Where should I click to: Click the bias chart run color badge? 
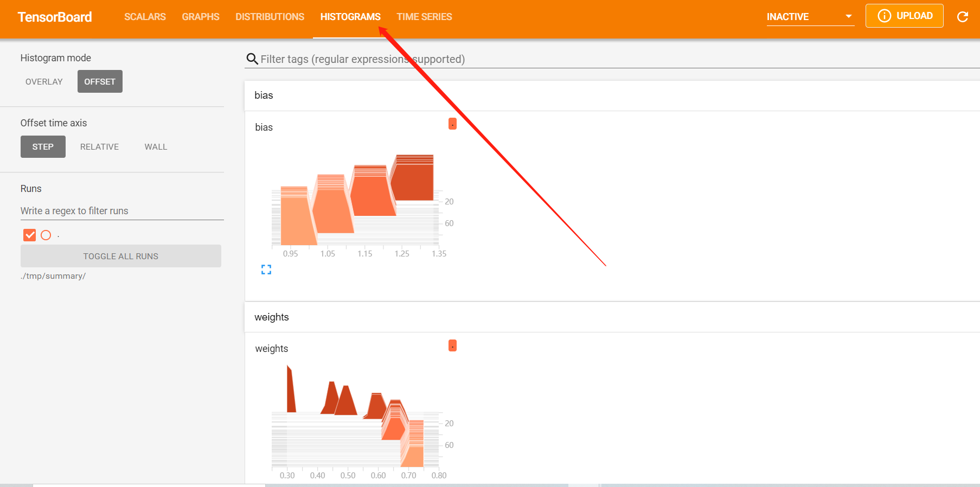click(x=452, y=124)
